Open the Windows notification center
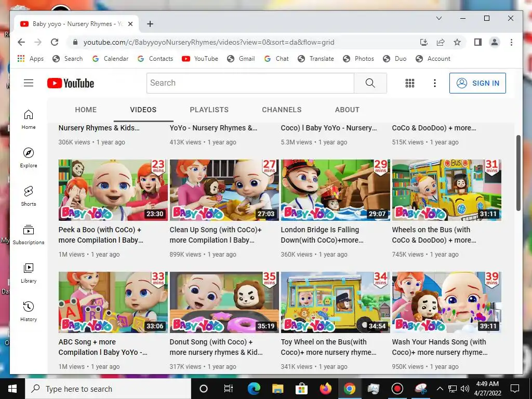This screenshot has width=532, height=399. tap(515, 389)
